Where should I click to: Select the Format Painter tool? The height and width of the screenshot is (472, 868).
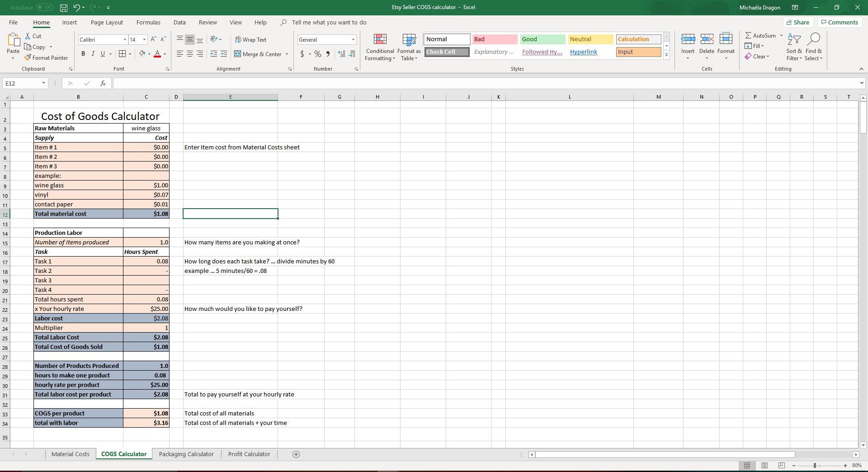46,57
